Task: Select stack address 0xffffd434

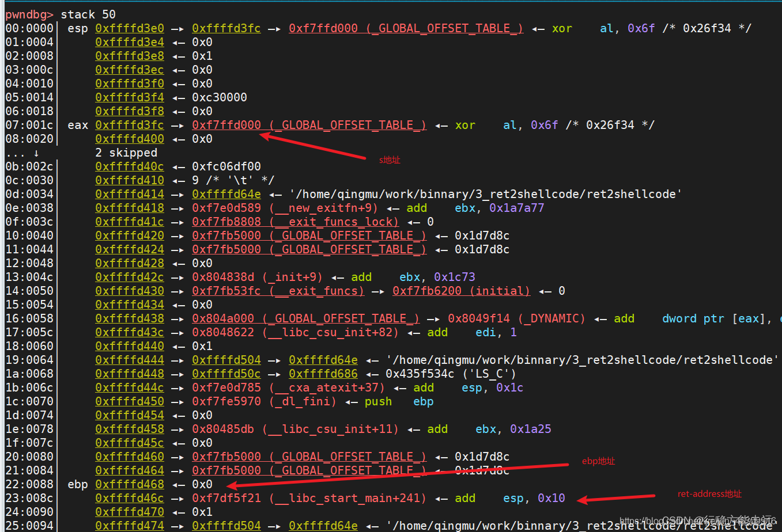Action: 130,305
